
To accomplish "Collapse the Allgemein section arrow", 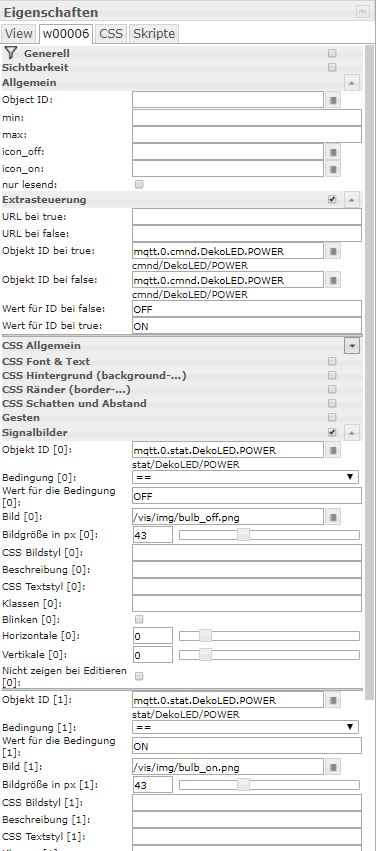I will tap(352, 83).
